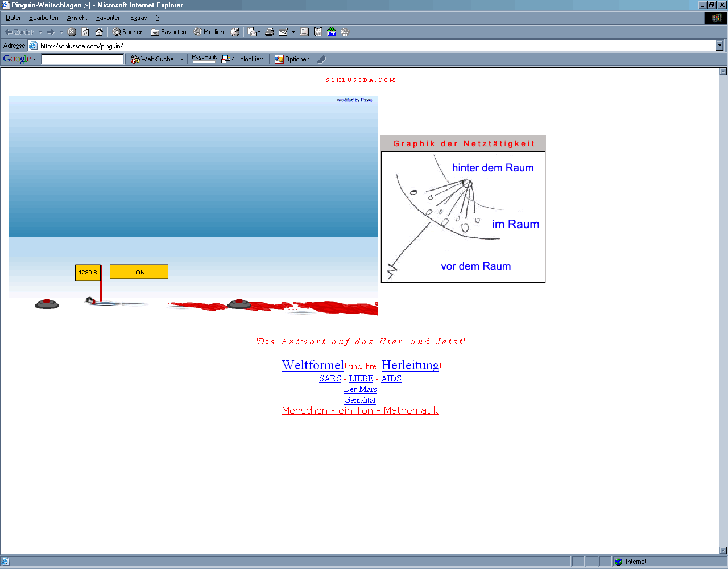The height and width of the screenshot is (569, 728).
Task: Open the Ansicht menu
Action: (77, 18)
